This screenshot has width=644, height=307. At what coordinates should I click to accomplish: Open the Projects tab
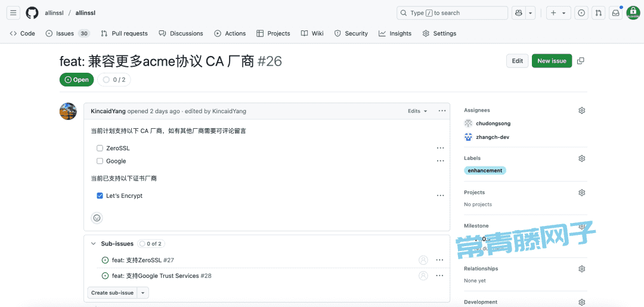tap(273, 33)
